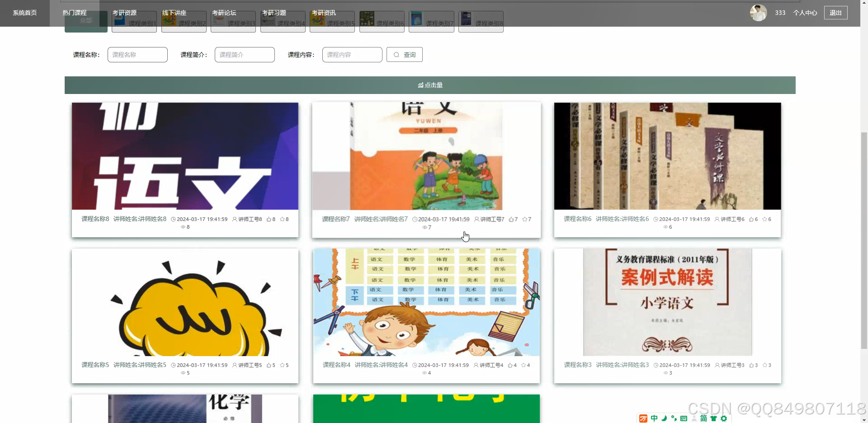Open the 课程名称3 小学语文 cover image
Viewport: 868px width, 423px height.
click(668, 302)
